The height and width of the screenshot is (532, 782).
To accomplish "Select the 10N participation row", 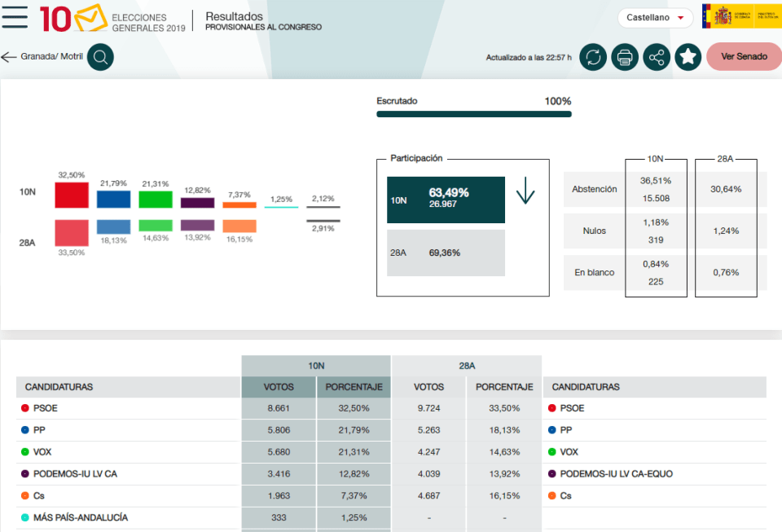I will tap(446, 200).
